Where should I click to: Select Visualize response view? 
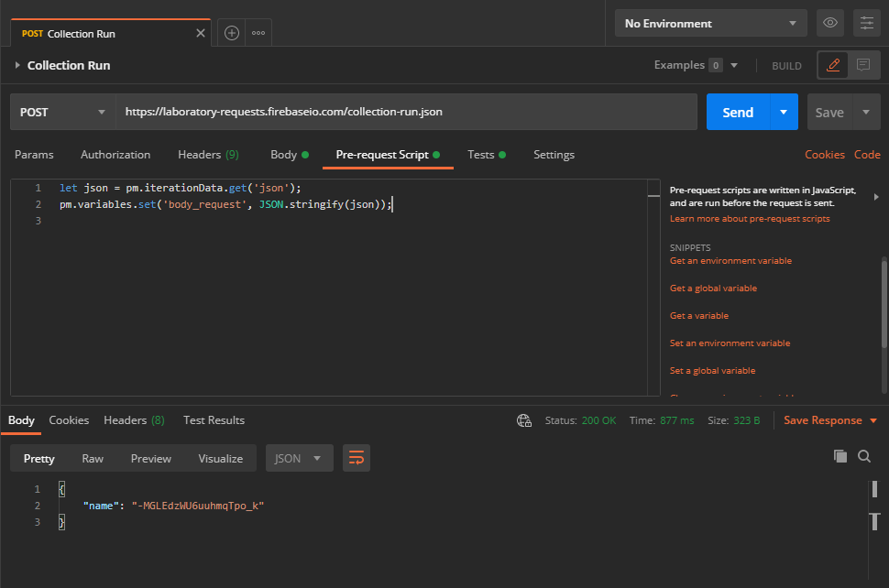[x=221, y=458]
